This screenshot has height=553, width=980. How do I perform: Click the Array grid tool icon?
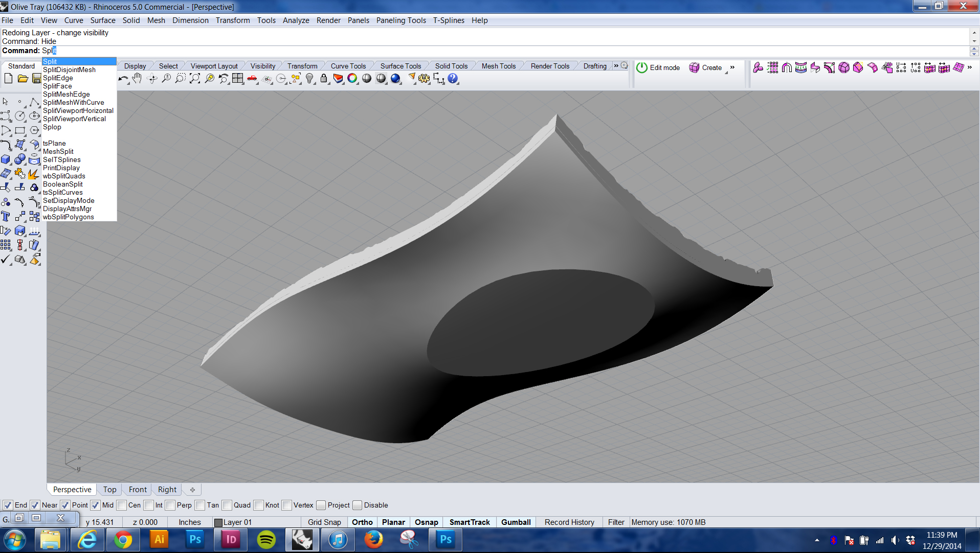tap(6, 245)
